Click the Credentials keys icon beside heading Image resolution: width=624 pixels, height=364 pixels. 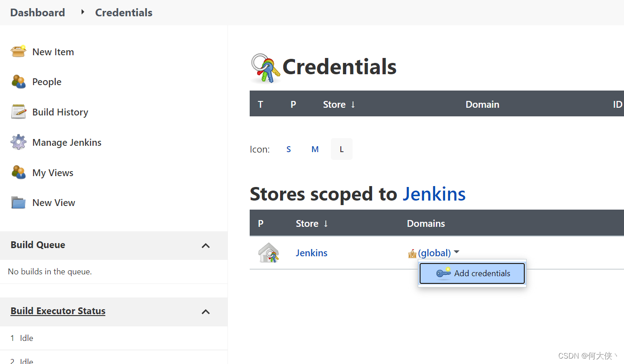[x=266, y=68]
